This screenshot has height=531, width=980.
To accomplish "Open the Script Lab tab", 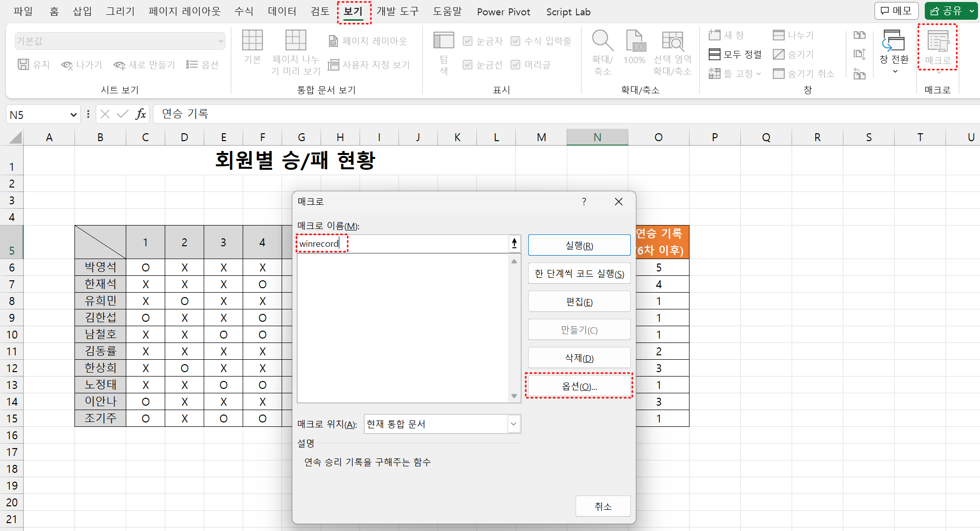I will [568, 12].
